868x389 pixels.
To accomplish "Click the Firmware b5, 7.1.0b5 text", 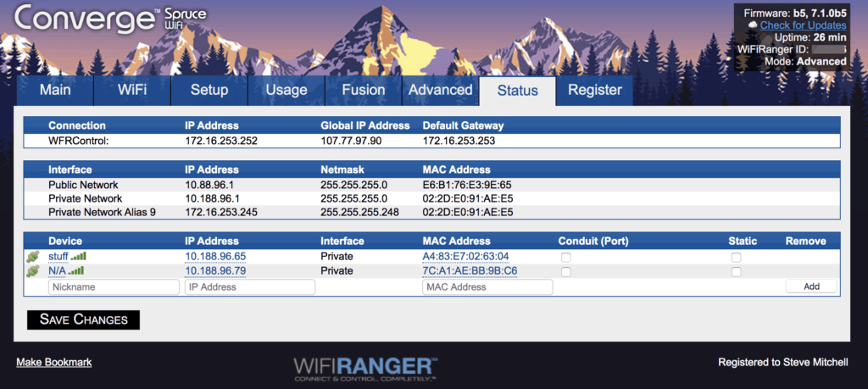I will coord(795,14).
